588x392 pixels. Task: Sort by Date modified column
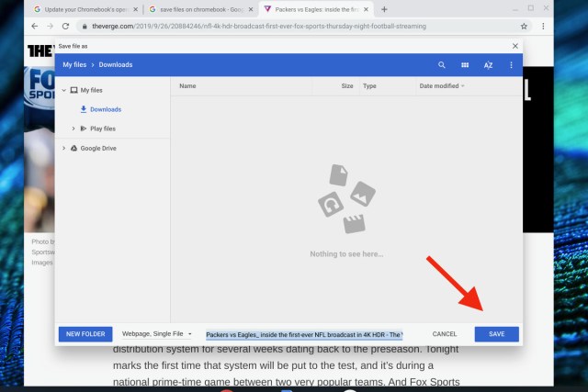point(442,85)
